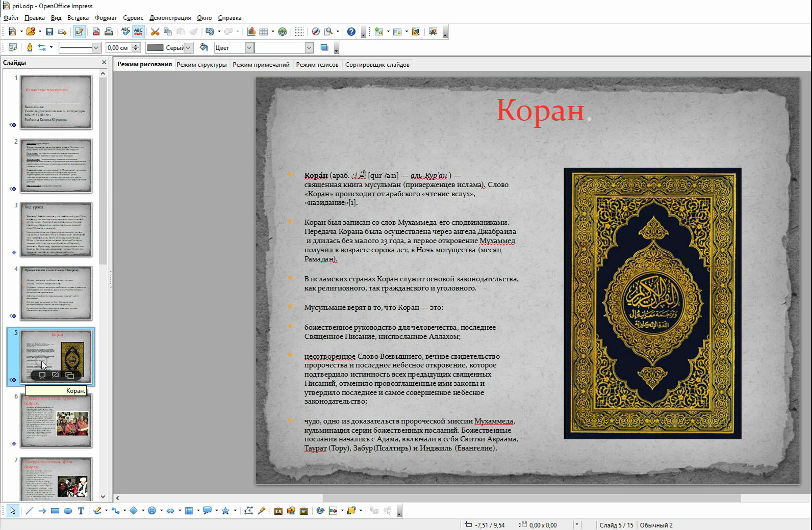Insert picture from file icon
Viewport: 812px width, 530px height.
[304, 511]
